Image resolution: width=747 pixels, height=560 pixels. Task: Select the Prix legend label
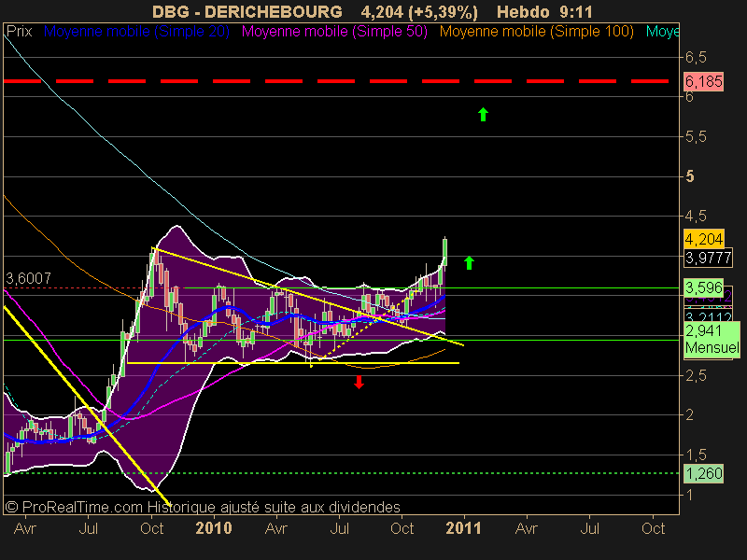(19, 32)
